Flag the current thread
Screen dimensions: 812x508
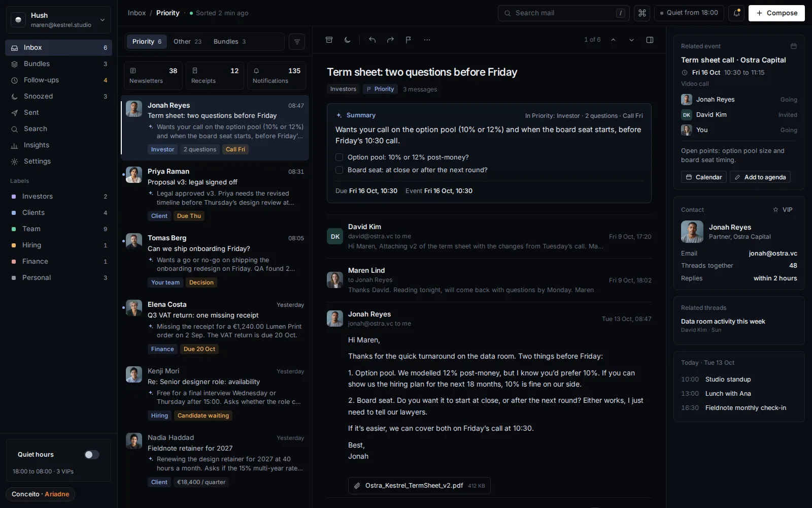coord(409,40)
